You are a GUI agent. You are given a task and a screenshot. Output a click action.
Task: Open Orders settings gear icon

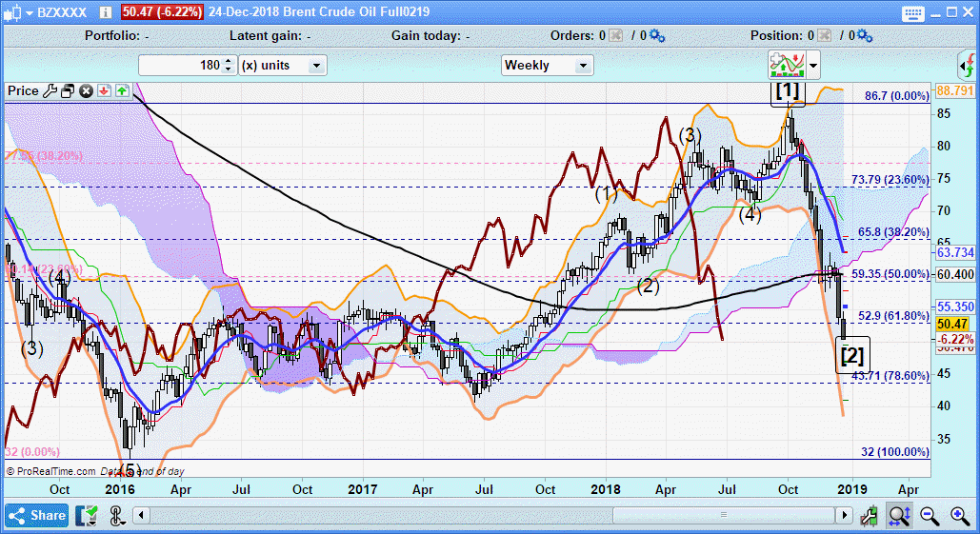[x=657, y=35]
